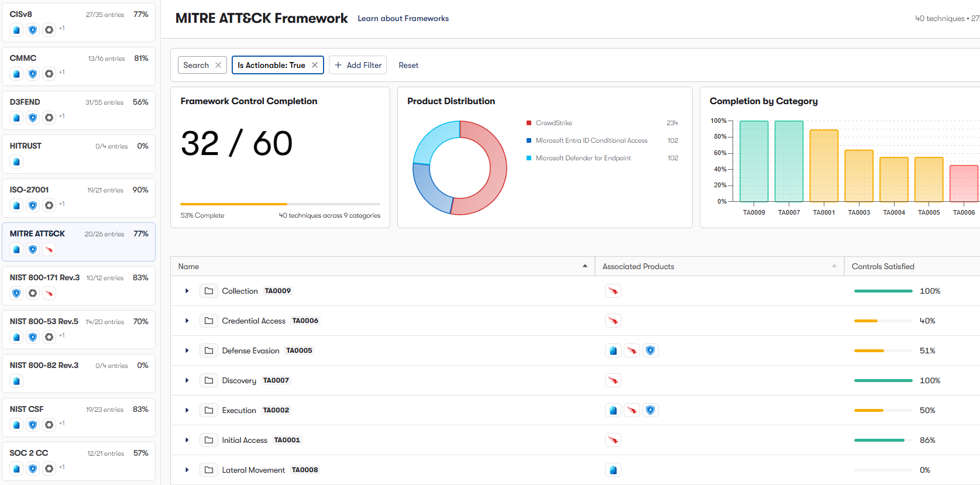
Task: Click the CrowdStrike icon in Execution row
Action: click(x=632, y=410)
